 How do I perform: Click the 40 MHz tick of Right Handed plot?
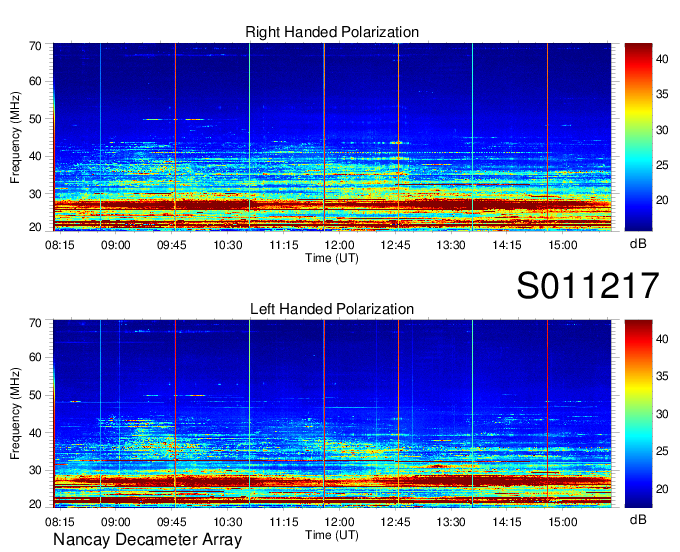36,157
